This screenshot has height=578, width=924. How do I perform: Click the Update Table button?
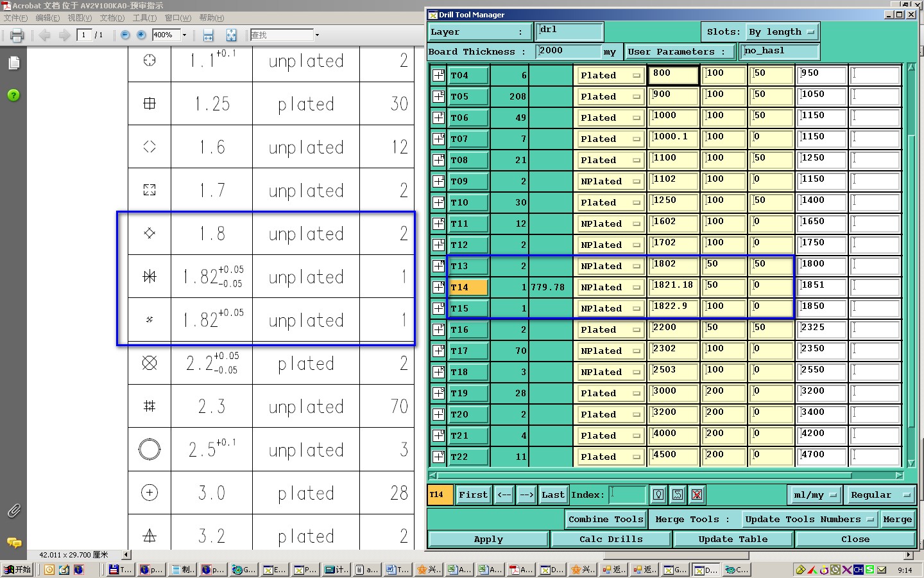(x=733, y=539)
